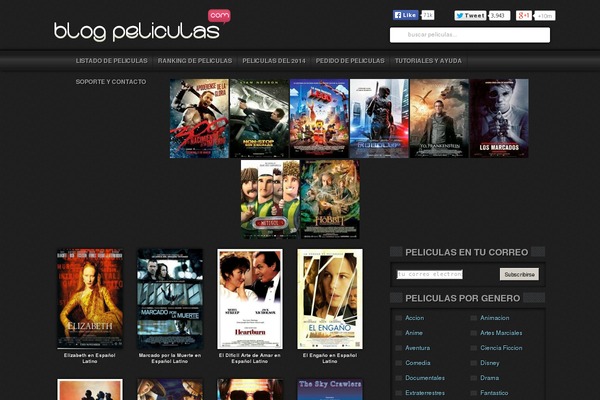
Task: Open the Los Marcados poster
Action: point(499,118)
